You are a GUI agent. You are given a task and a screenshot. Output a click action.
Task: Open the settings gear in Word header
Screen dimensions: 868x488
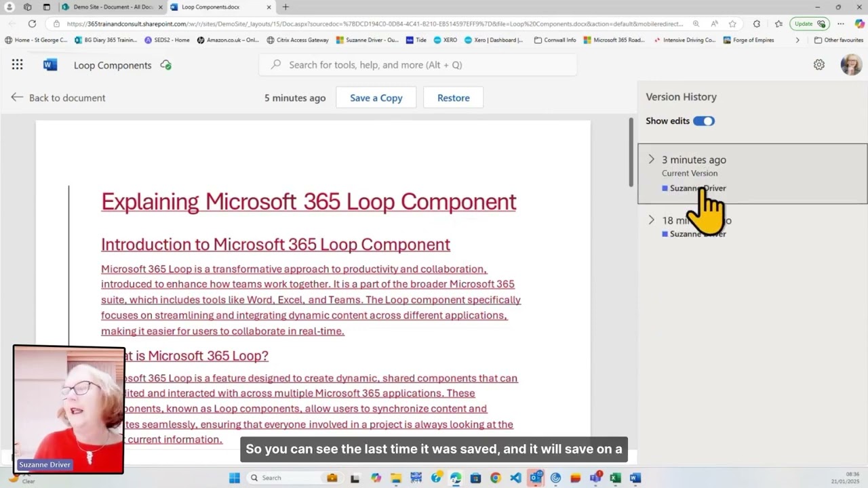[x=819, y=65]
